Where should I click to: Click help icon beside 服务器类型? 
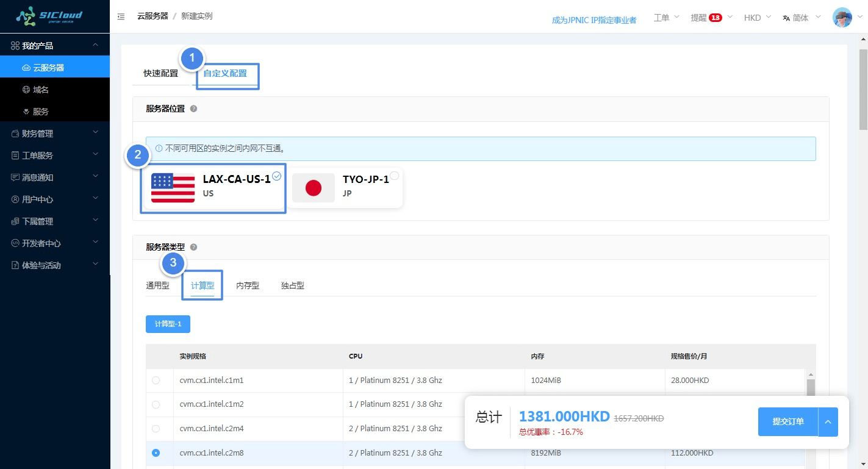[x=193, y=247]
